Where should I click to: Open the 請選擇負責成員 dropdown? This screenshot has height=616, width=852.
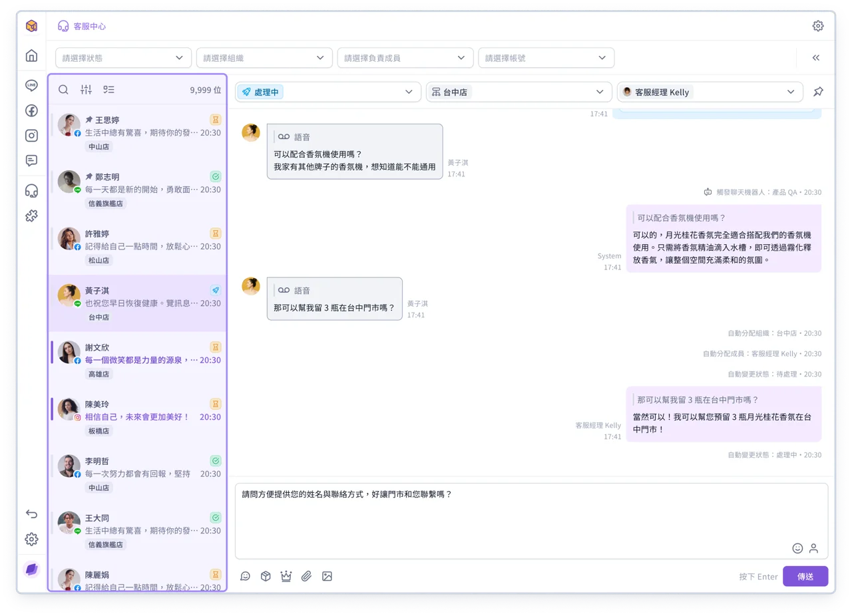(x=405, y=58)
